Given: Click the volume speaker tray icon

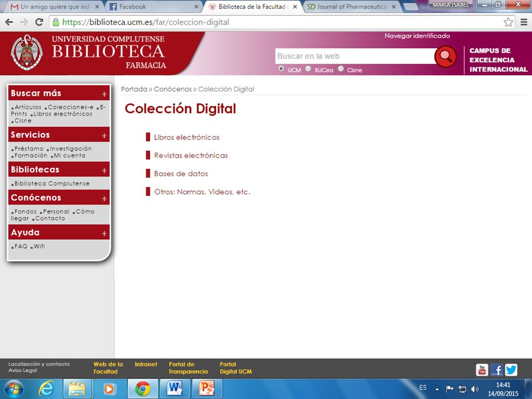Looking at the screenshot, I should (475, 389).
